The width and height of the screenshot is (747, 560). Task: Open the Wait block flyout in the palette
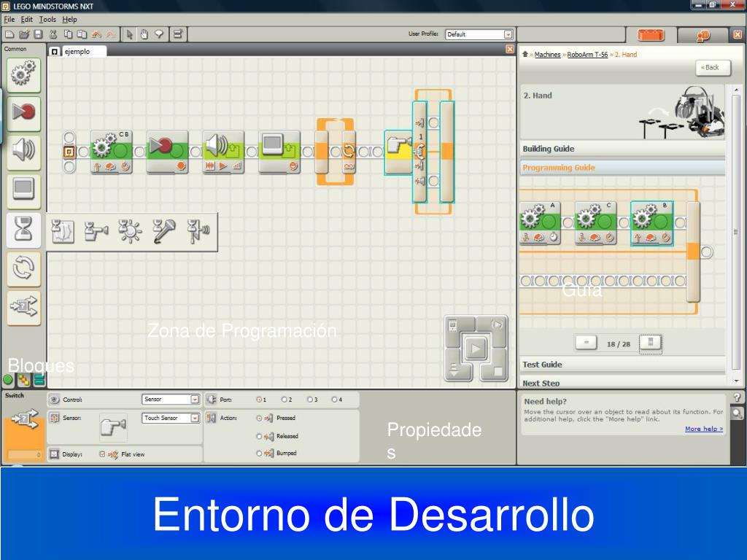click(23, 230)
